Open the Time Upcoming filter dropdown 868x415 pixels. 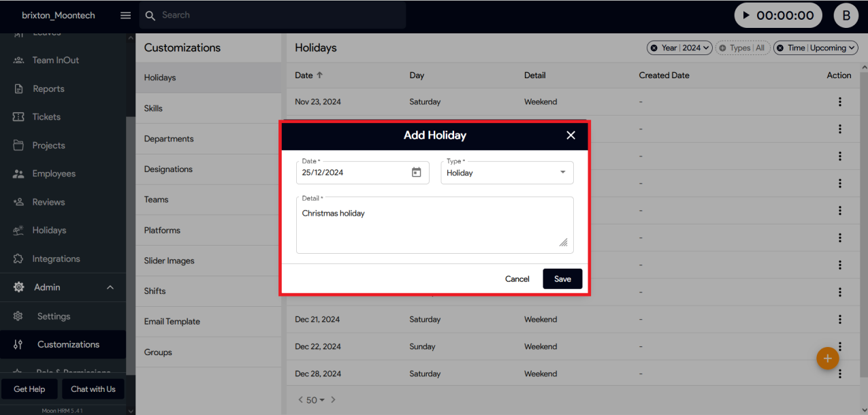(x=815, y=48)
